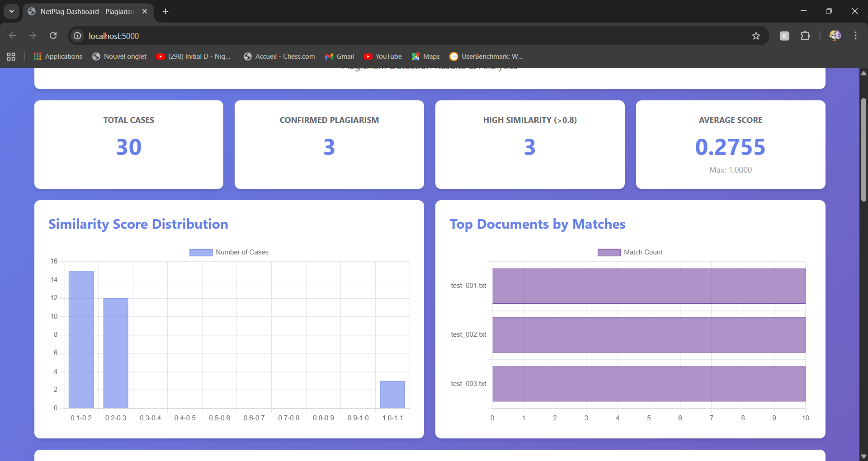Bookmark this page with the star icon
This screenshot has height=461, width=868.
pyautogui.click(x=756, y=36)
